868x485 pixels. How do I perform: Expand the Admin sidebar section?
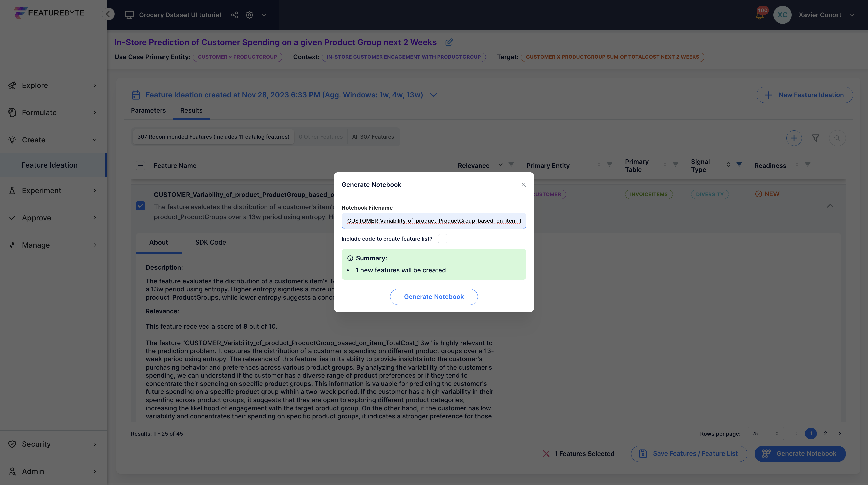[x=53, y=472]
